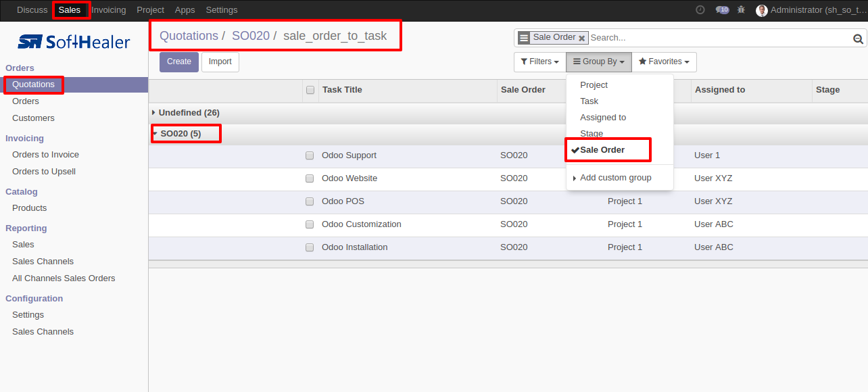Open the debug bug icon
The width and height of the screenshot is (868, 392).
pyautogui.click(x=742, y=10)
